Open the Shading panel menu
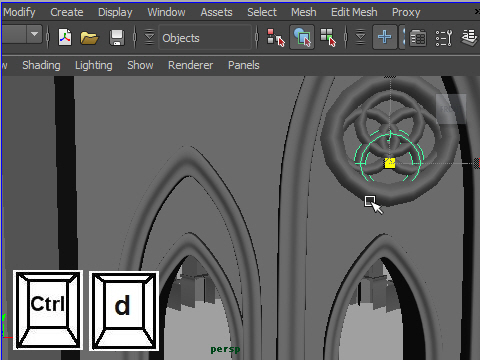480x360 pixels. [41, 65]
